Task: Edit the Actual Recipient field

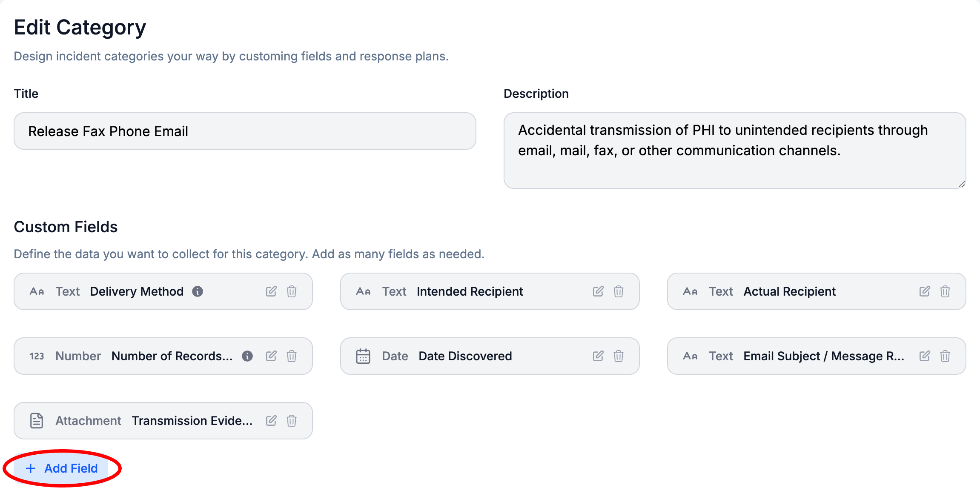Action: pos(925,291)
